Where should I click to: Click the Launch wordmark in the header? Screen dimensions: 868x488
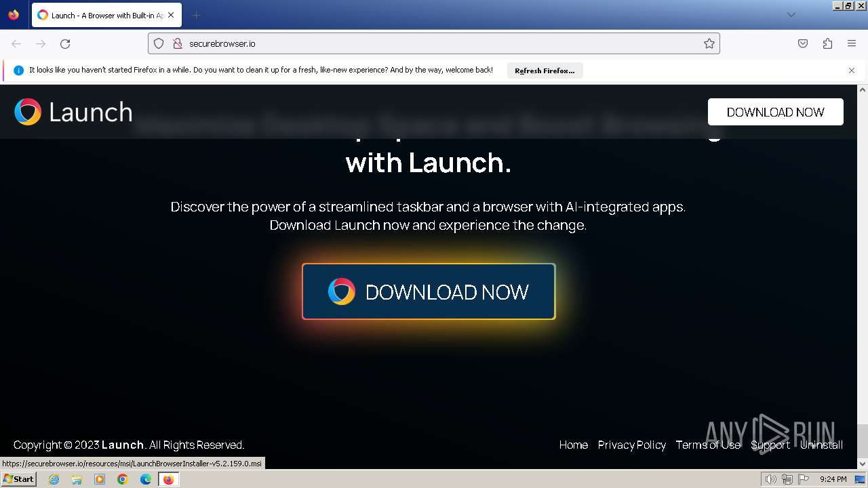point(91,112)
